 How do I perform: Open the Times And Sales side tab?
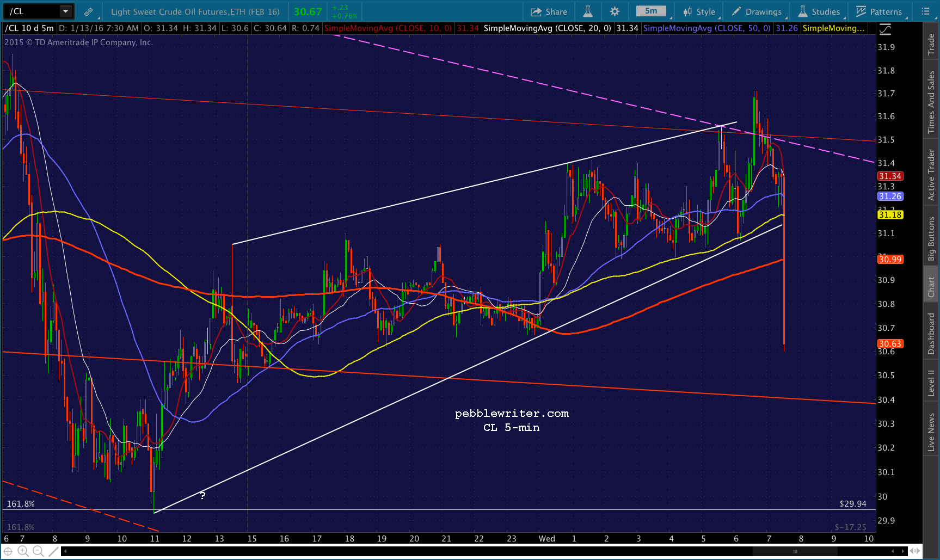(931, 102)
